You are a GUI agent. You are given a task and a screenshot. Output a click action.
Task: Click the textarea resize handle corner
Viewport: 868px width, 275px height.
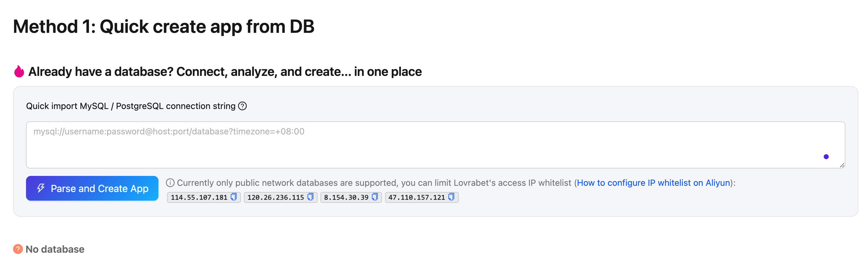pyautogui.click(x=842, y=165)
